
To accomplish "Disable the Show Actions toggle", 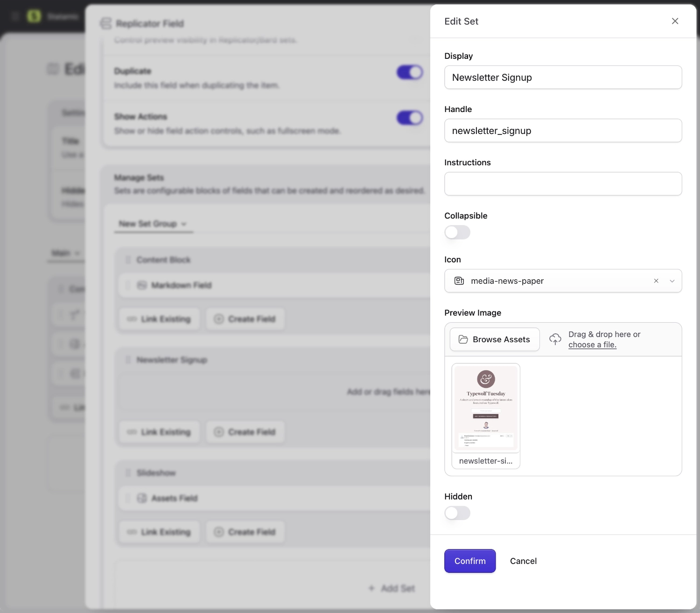I will (x=409, y=117).
